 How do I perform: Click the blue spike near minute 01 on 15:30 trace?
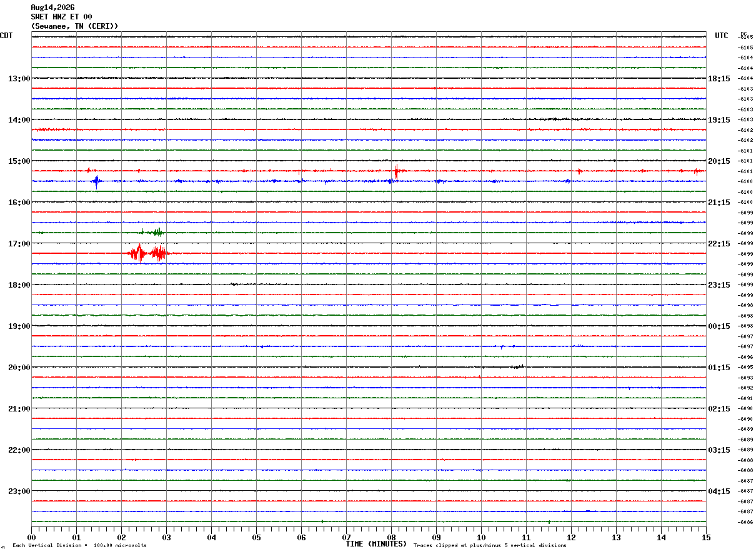[x=96, y=181]
